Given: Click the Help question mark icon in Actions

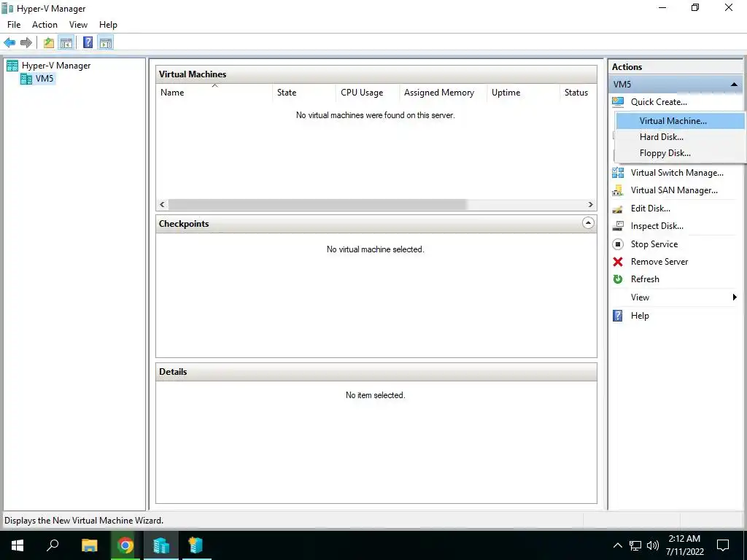Looking at the screenshot, I should [617, 316].
